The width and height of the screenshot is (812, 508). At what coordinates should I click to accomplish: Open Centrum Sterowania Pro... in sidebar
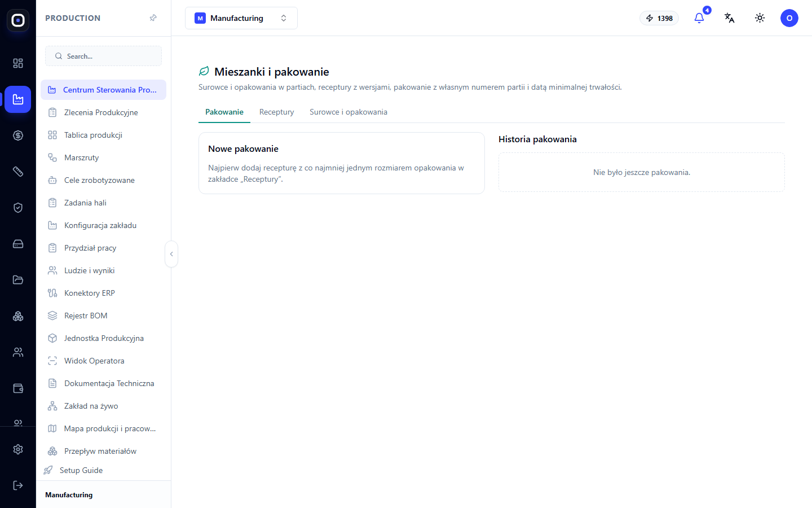click(x=104, y=90)
